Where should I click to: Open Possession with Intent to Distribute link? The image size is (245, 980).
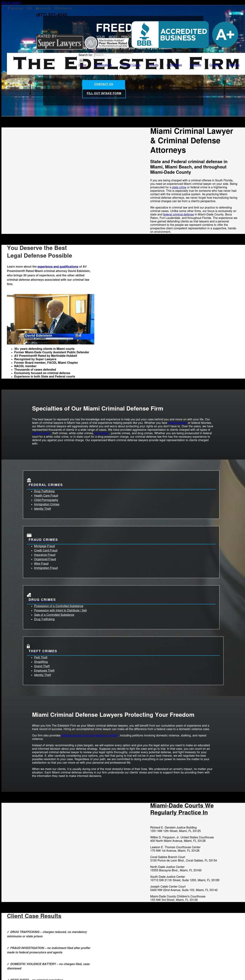[60, 610]
